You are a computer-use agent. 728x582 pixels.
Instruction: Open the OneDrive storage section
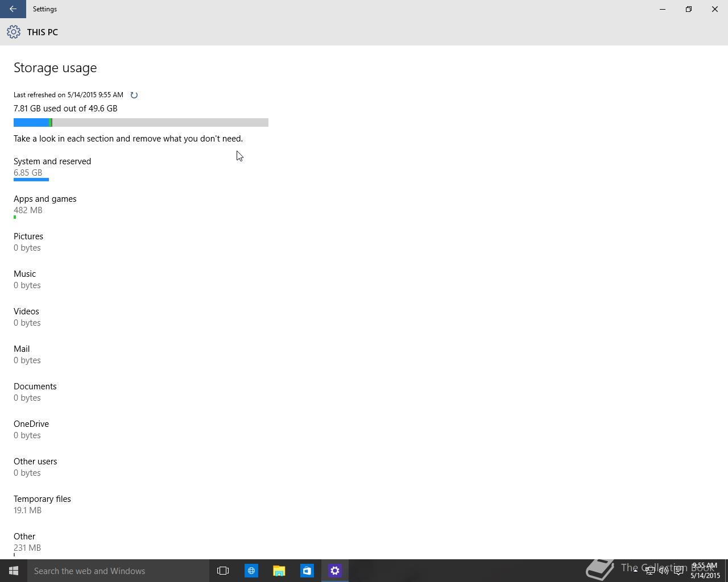[31, 430]
